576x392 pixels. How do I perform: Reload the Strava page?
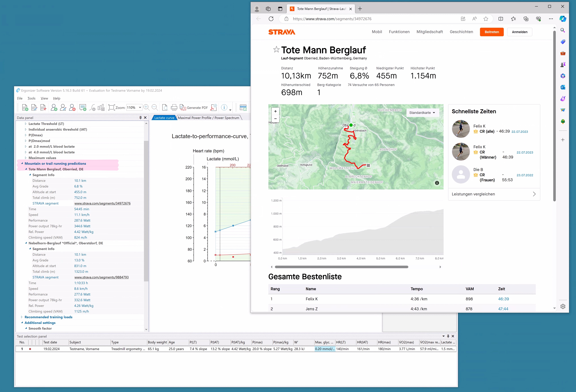[271, 19]
